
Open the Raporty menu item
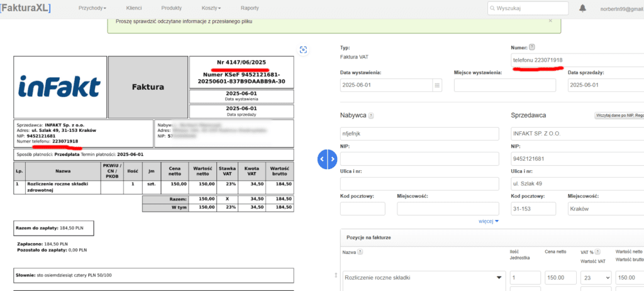tap(249, 8)
